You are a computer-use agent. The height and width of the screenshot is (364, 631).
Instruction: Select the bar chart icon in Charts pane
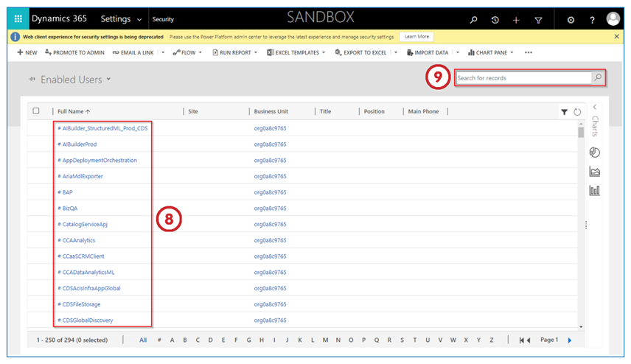[594, 190]
